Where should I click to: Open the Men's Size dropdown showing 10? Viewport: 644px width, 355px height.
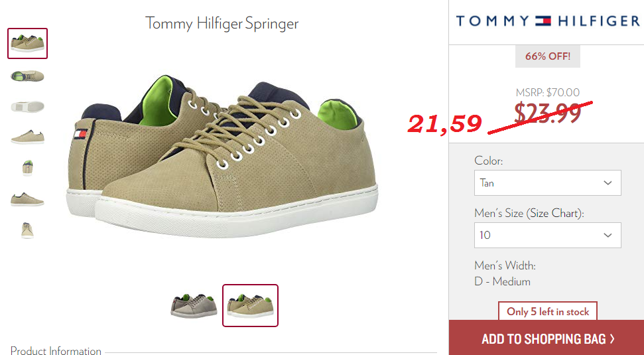coord(547,235)
